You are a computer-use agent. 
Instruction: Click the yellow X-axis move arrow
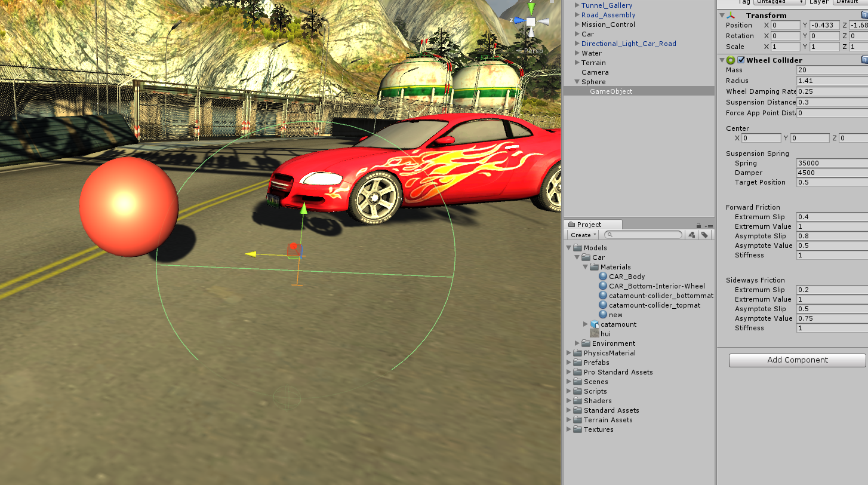click(251, 254)
